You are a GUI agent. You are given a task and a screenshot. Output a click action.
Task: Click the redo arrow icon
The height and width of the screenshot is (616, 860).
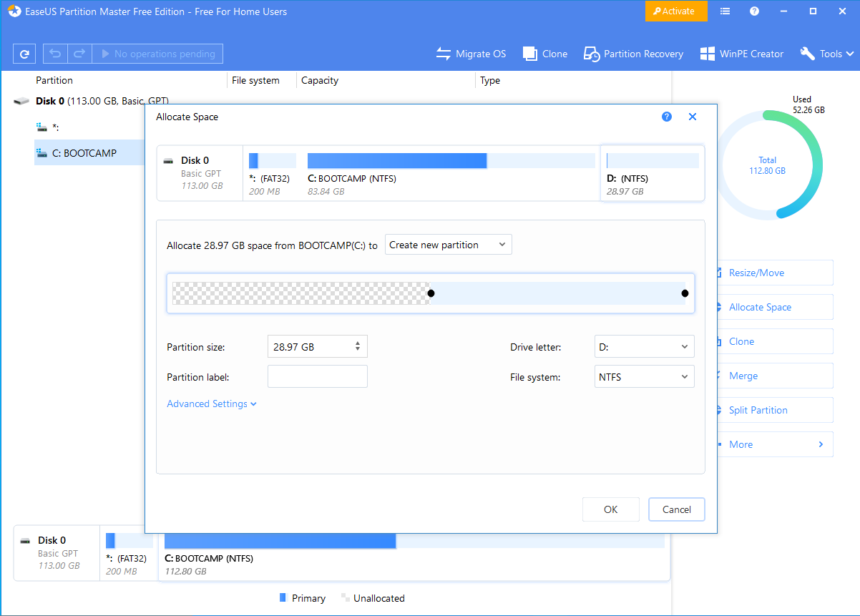click(x=79, y=54)
